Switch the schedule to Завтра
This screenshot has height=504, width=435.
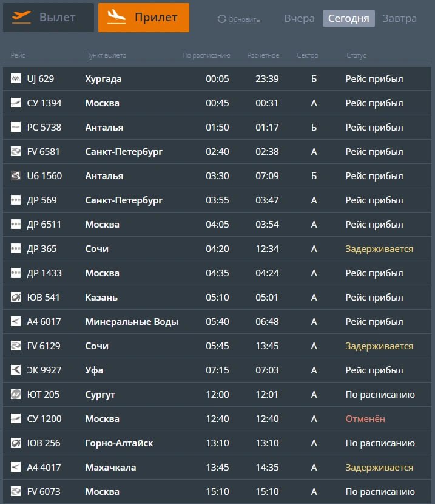point(399,18)
